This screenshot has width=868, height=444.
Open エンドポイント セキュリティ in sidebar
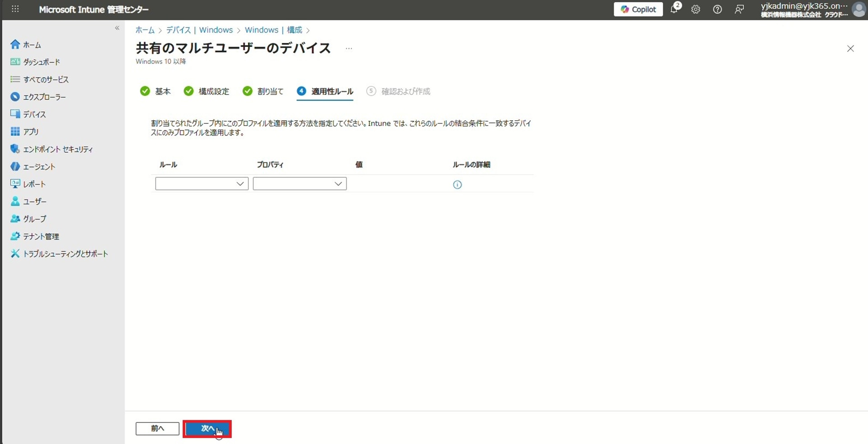coord(57,149)
